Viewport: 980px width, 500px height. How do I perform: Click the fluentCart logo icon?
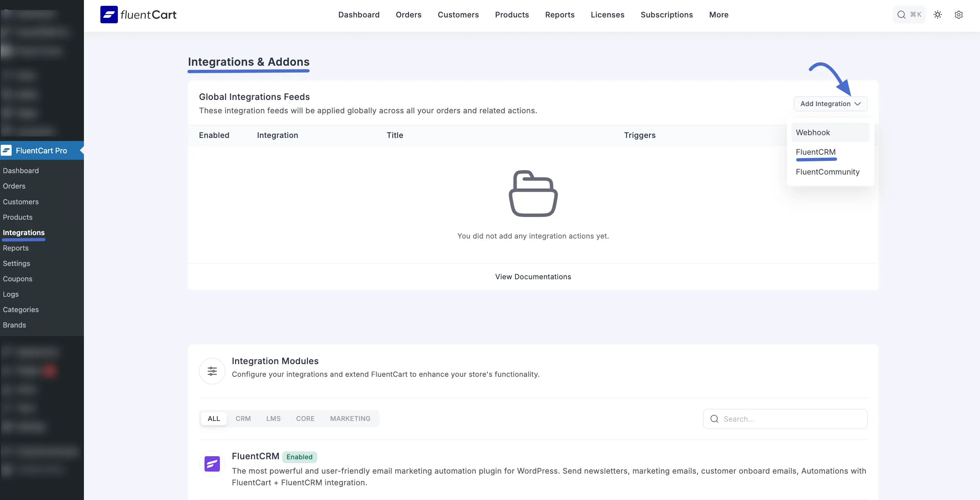pos(109,14)
